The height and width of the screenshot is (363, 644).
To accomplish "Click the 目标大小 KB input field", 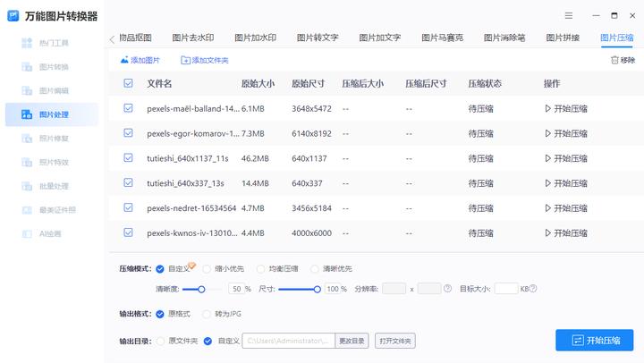I will click(506, 289).
